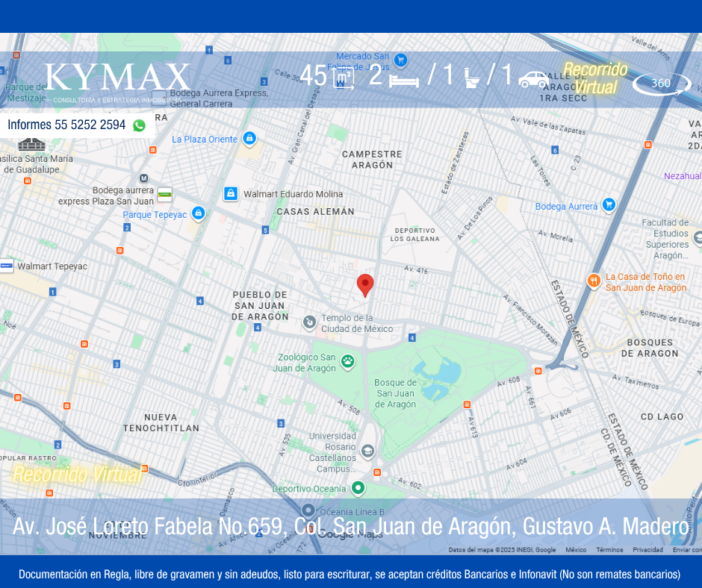The width and height of the screenshot is (702, 588).
Task: Open the Privacidad link in map footer
Action: (x=647, y=550)
